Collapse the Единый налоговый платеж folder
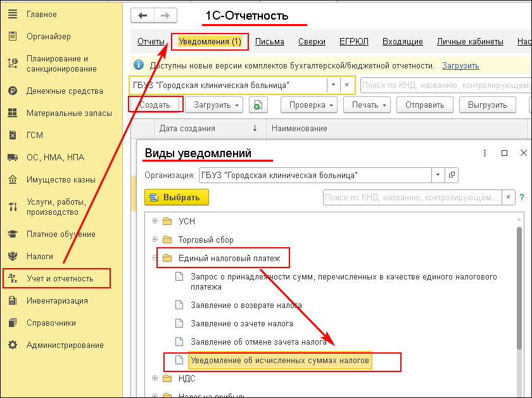The height and width of the screenshot is (398, 532). 155,258
